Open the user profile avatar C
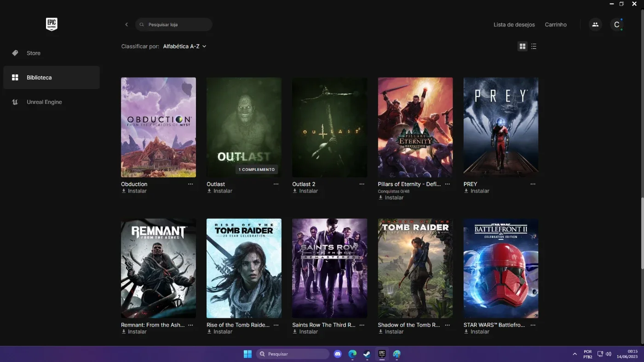 [617, 25]
